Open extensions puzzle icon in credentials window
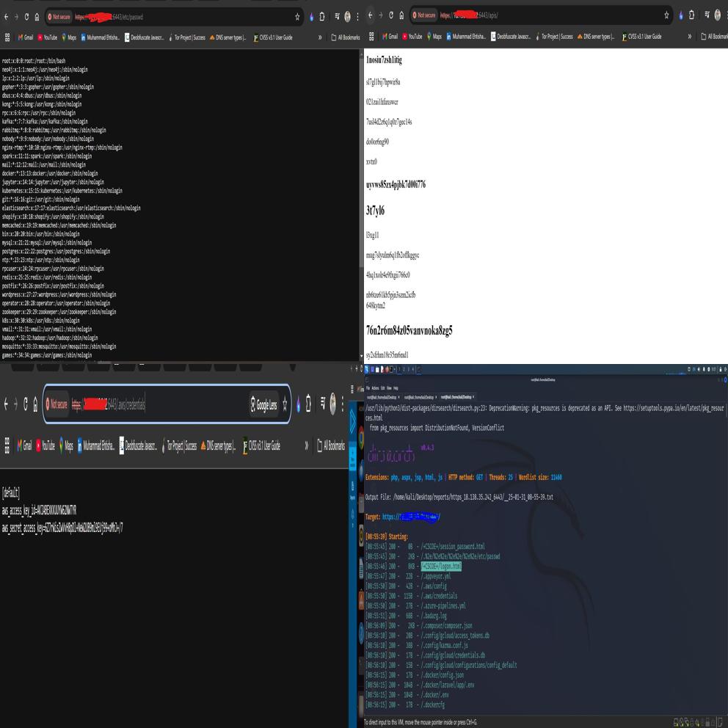 [x=308, y=405]
